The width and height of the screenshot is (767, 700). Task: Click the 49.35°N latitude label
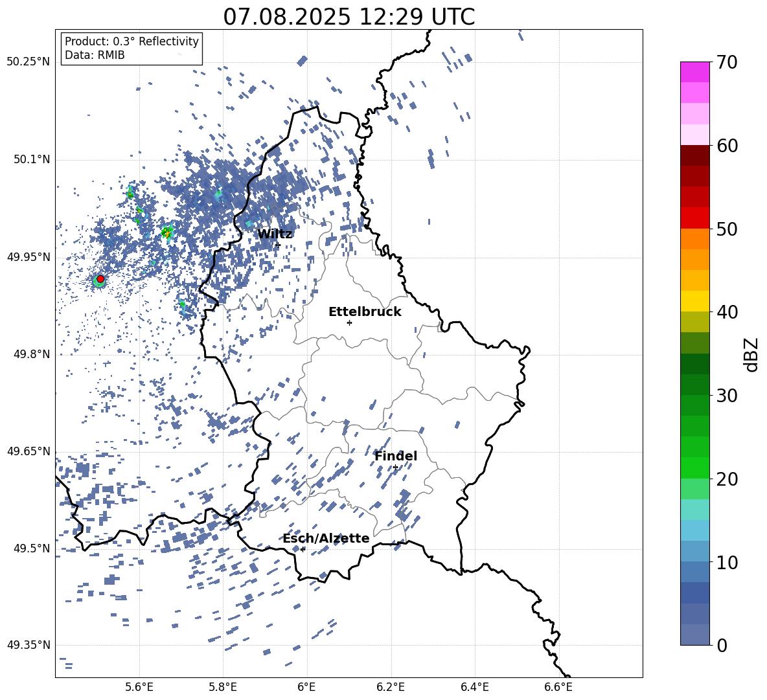(29, 645)
